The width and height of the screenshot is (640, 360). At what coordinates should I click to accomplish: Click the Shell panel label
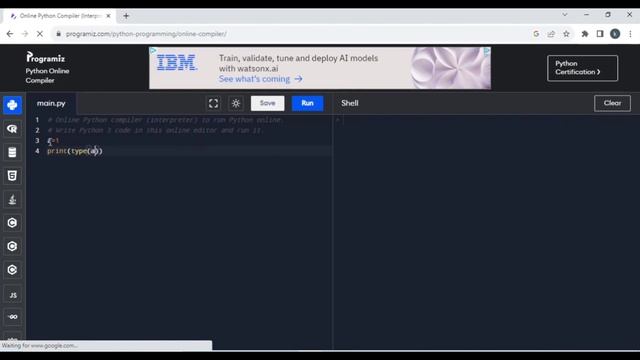pos(350,103)
